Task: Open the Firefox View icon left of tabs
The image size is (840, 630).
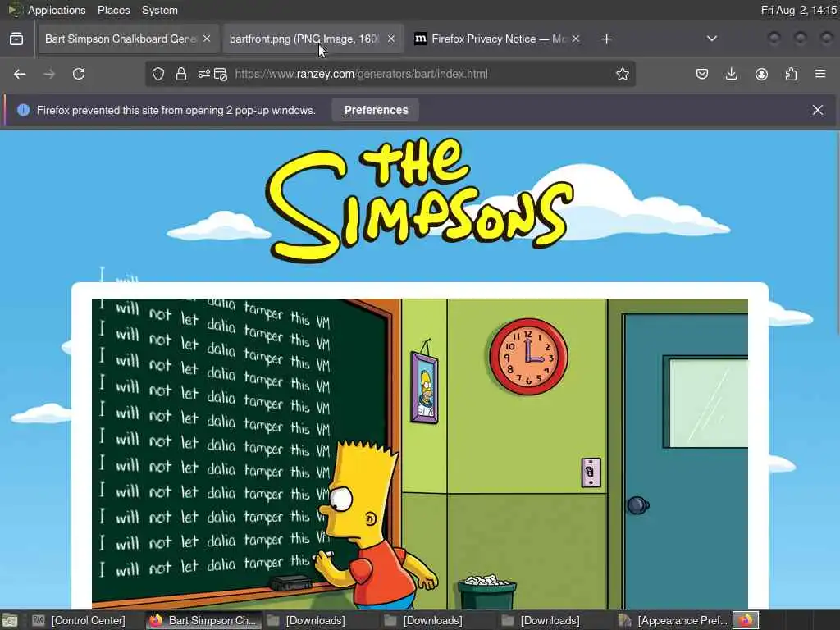Action: point(16,39)
